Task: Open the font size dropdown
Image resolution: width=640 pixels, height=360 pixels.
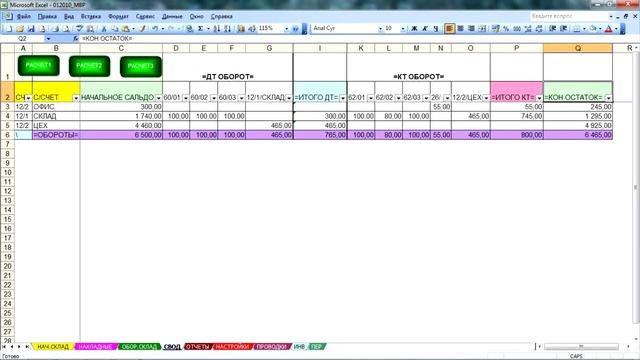Action: [402, 29]
